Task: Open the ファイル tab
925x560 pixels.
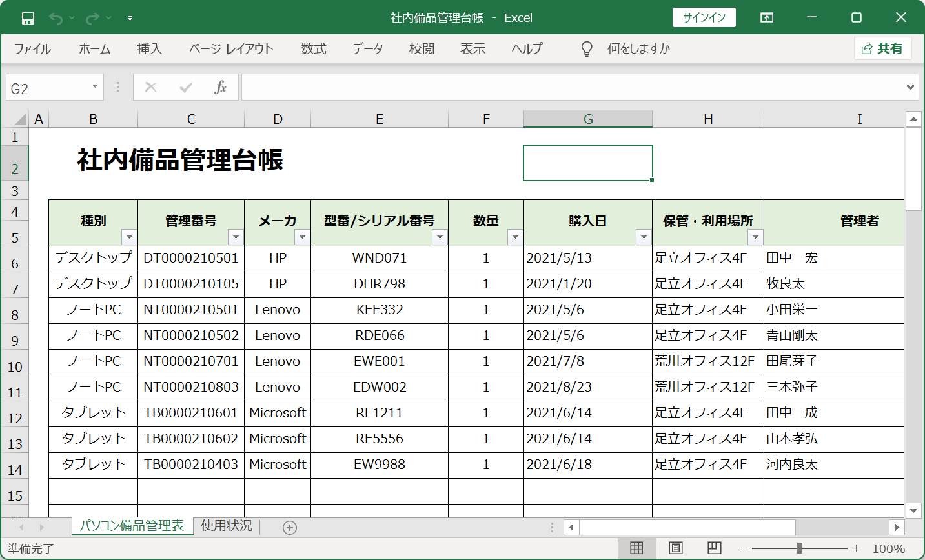Action: point(32,49)
